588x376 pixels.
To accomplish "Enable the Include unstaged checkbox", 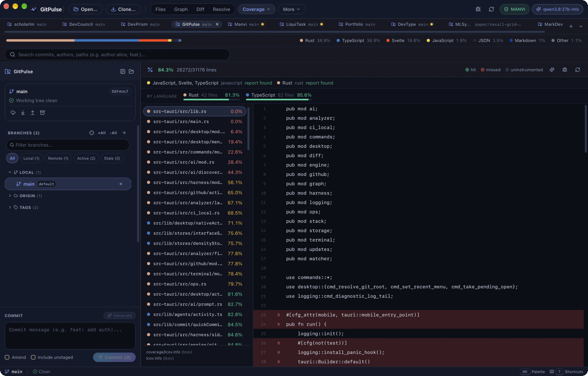I will click(x=33, y=357).
